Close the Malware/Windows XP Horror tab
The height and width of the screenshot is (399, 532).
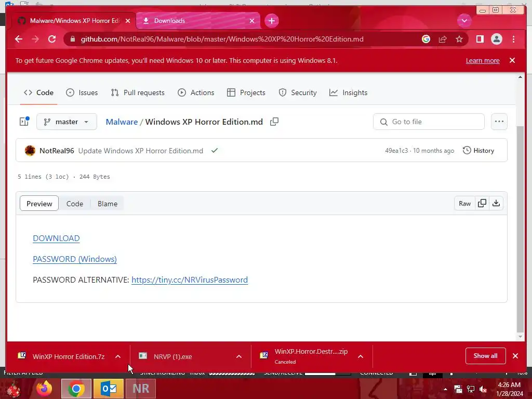pos(128,21)
